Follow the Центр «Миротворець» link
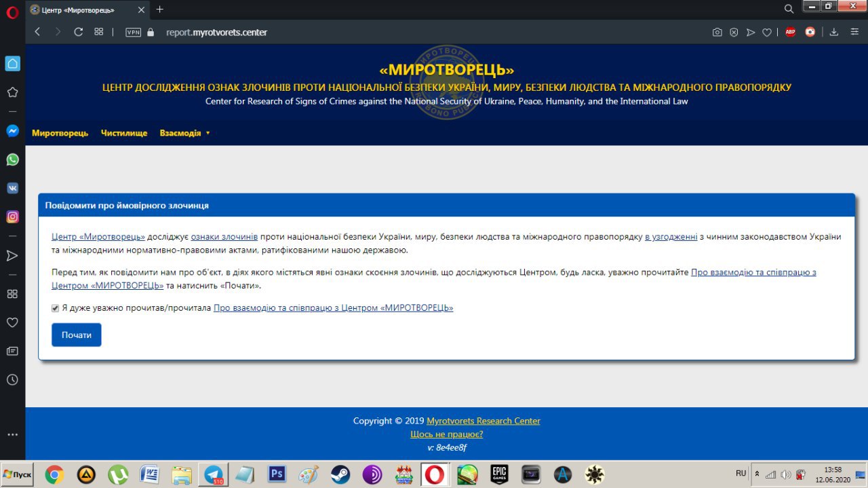The height and width of the screenshot is (488, 868). pos(98,236)
